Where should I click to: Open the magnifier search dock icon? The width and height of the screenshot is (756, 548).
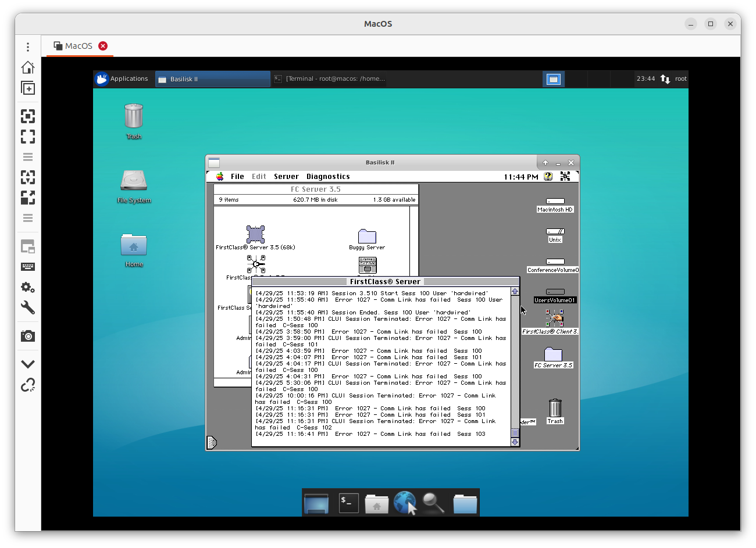433,503
